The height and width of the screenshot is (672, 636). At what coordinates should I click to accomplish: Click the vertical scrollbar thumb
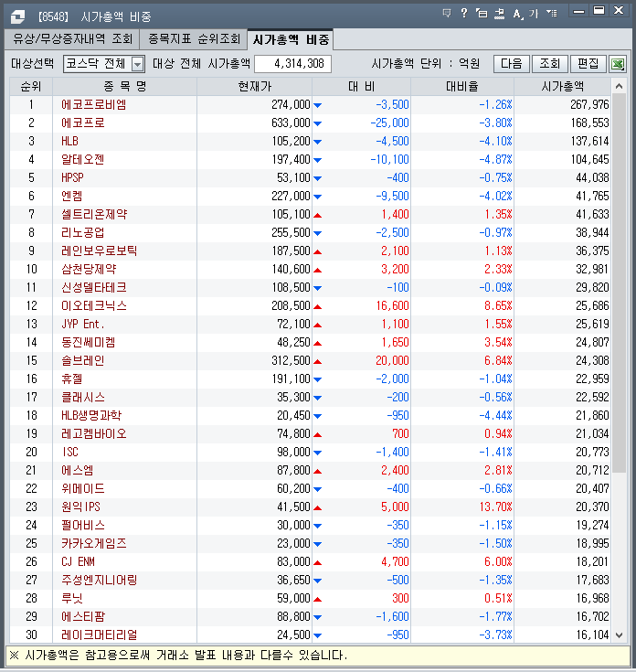point(619,283)
